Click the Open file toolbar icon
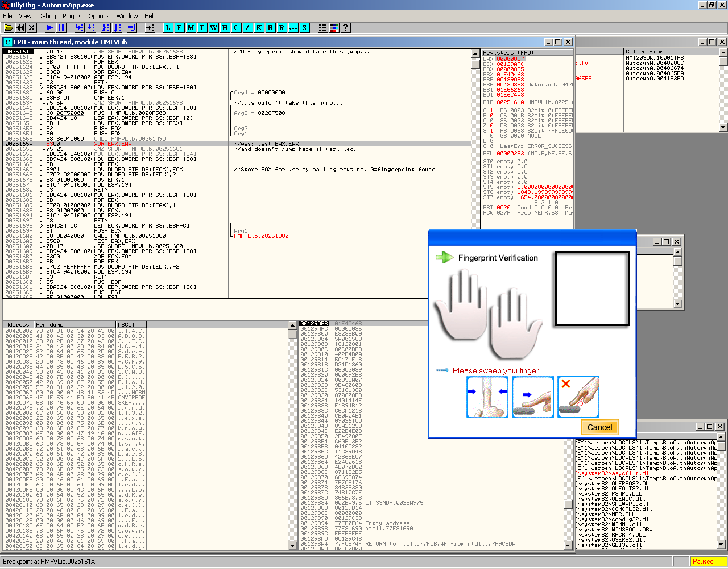Viewport: 728px width, 569px height. 9,27
